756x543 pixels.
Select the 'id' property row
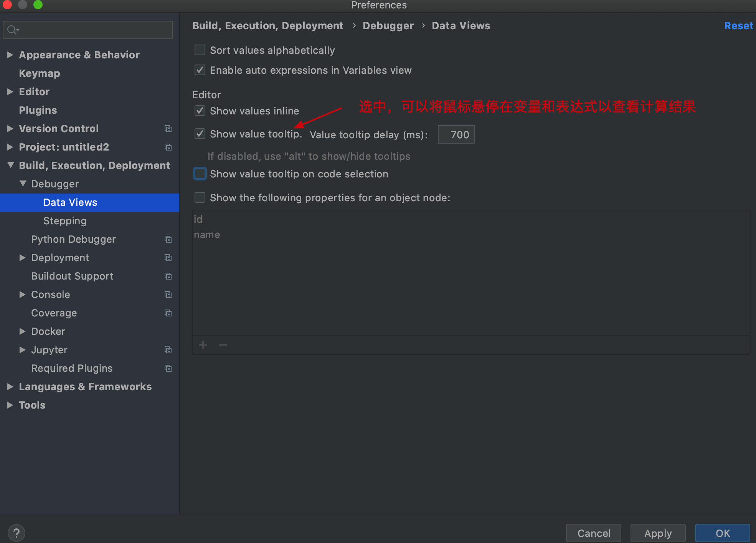(x=470, y=219)
